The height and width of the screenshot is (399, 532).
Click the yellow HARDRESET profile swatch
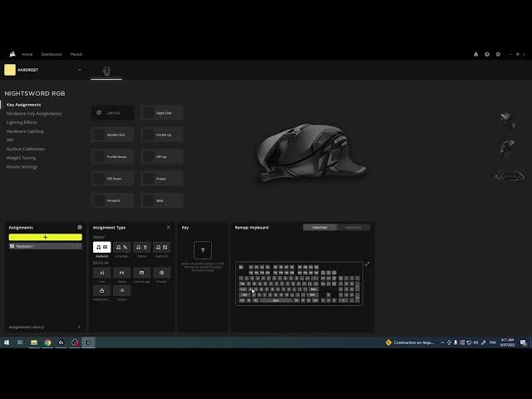tap(10, 70)
